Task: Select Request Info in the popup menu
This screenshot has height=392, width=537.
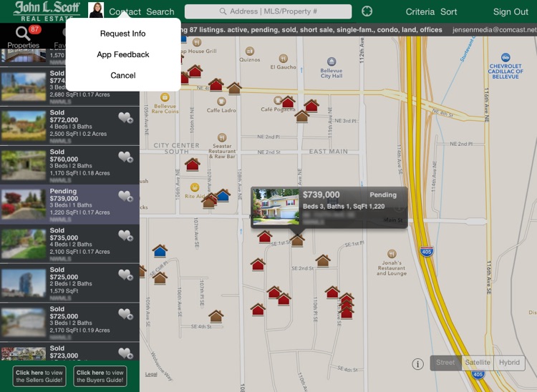Action: pos(123,34)
